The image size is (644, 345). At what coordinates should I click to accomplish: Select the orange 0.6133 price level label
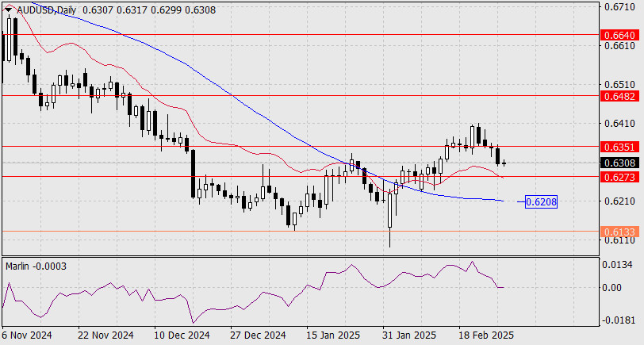pyautogui.click(x=619, y=232)
